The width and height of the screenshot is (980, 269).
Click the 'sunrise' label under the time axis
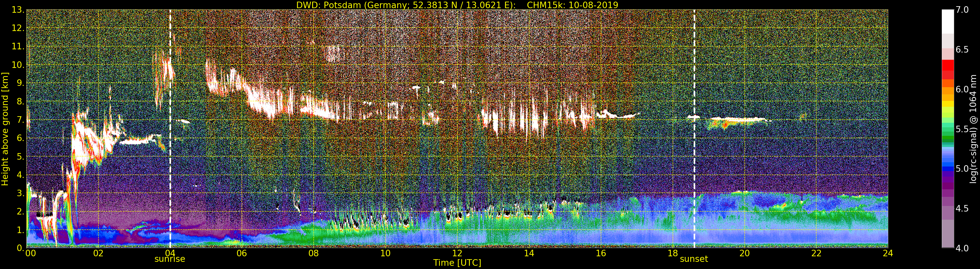170,259
